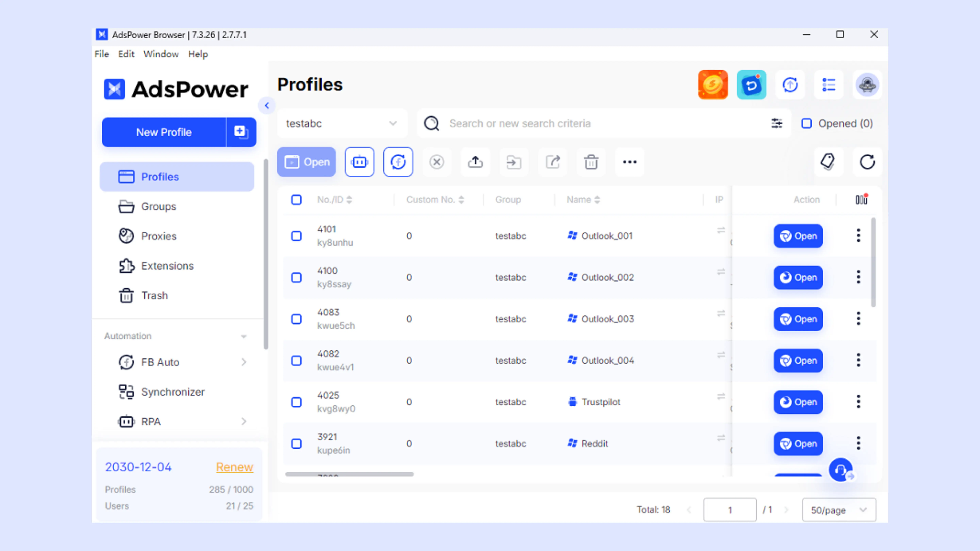Expand the RPA submenu
Viewport: 980px width, 551px height.
pyautogui.click(x=244, y=421)
